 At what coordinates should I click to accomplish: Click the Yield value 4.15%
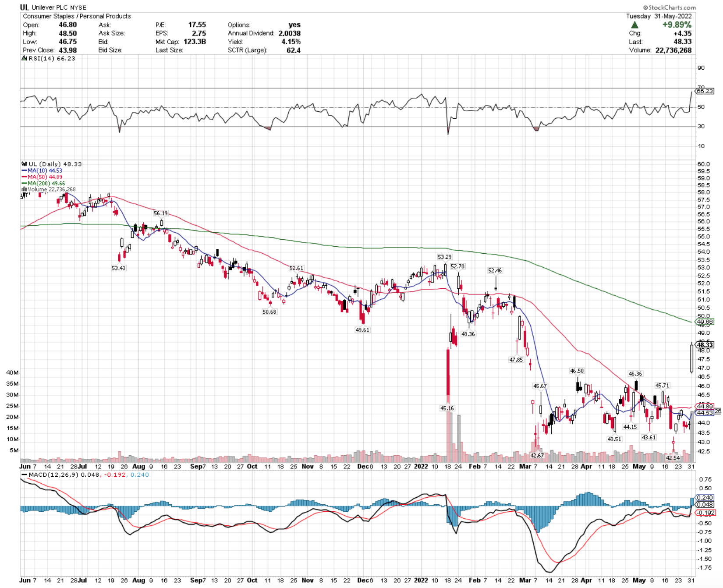pos(291,42)
